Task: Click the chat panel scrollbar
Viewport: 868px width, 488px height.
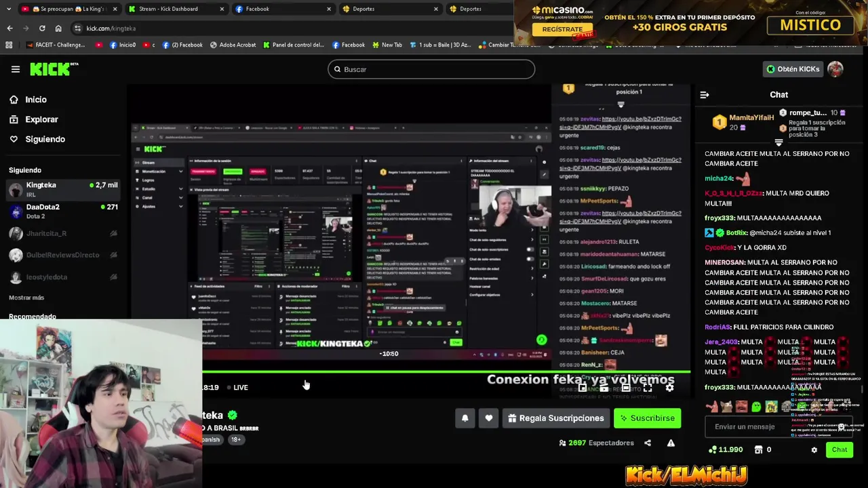Action: [x=863, y=389]
